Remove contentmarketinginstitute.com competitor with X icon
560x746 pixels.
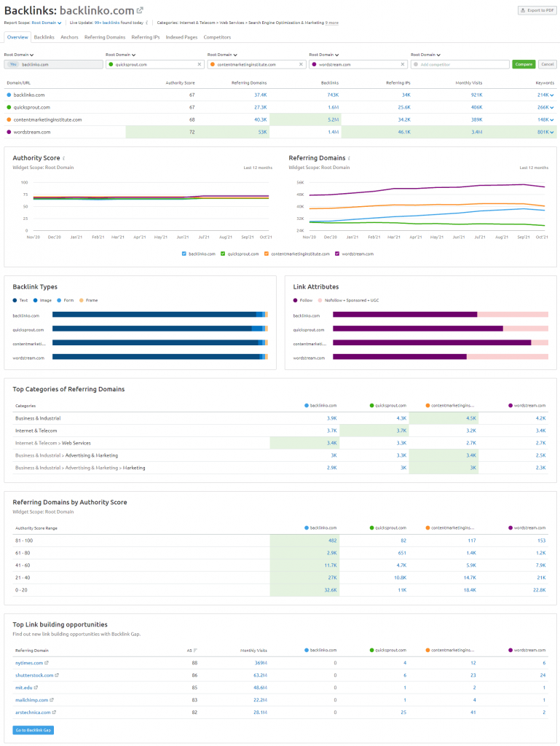301,64
